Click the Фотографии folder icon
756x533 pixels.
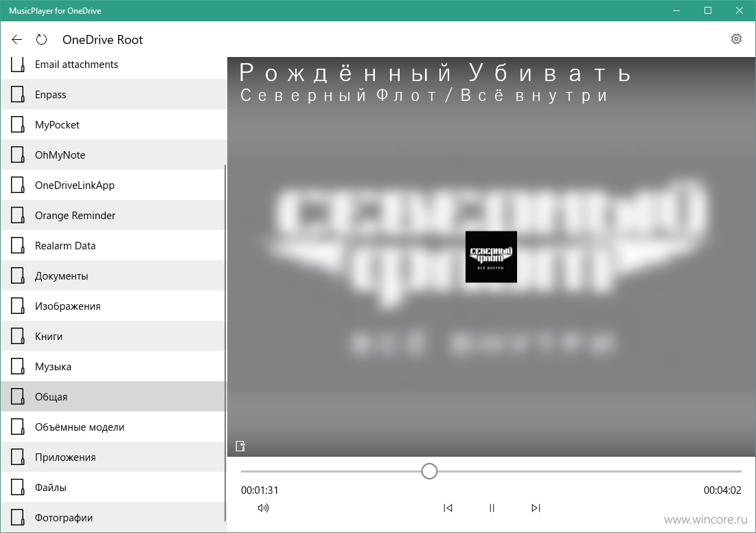click(x=18, y=518)
